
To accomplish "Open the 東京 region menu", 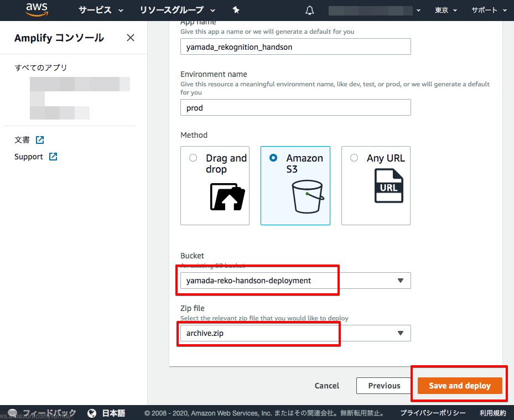I will click(x=445, y=10).
